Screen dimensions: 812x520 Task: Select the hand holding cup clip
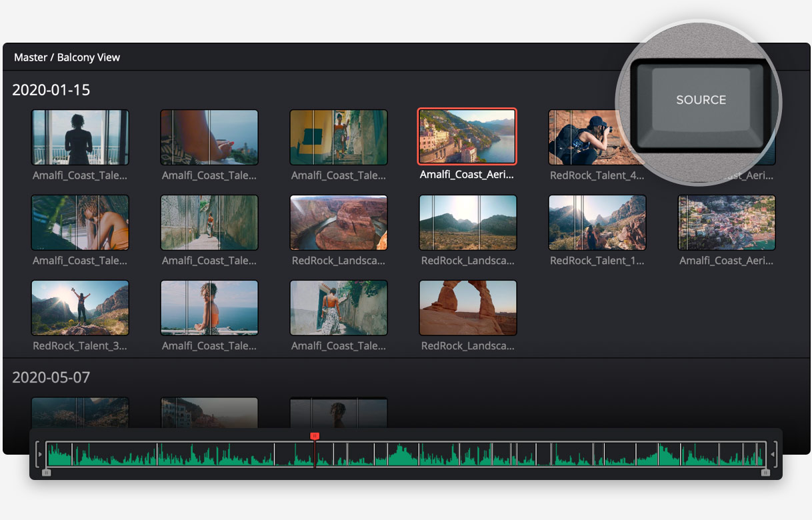(209, 137)
